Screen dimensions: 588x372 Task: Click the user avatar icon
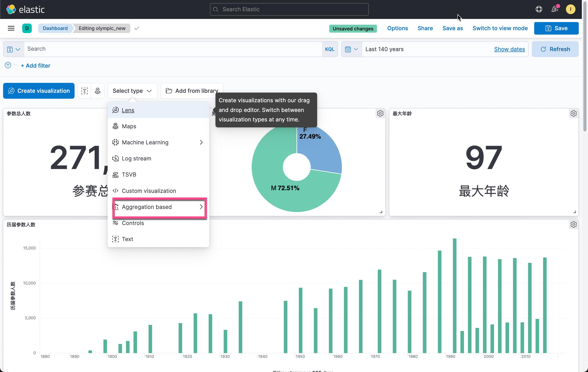pos(570,9)
